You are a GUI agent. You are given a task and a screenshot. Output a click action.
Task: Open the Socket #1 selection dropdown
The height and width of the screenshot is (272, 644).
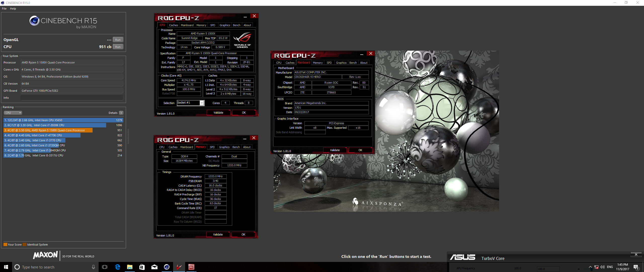(x=191, y=103)
